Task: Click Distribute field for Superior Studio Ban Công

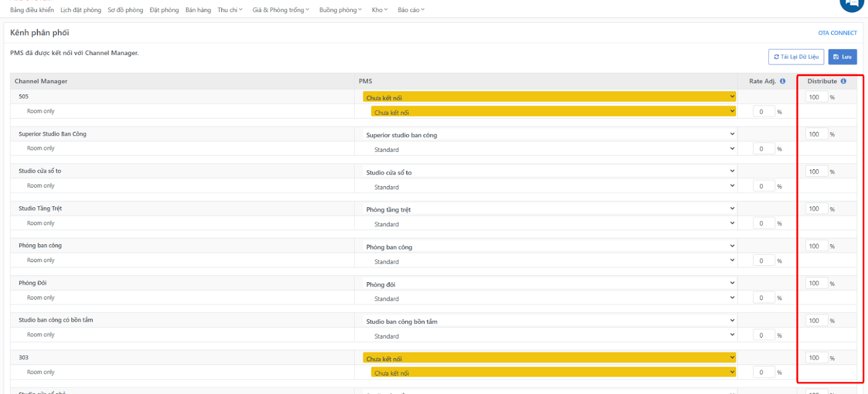Action: pyautogui.click(x=816, y=134)
